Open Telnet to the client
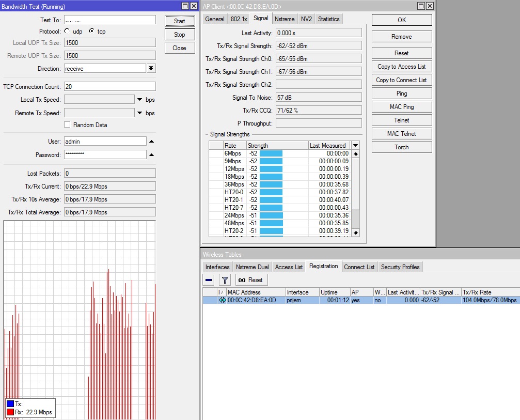Image resolution: width=520 pixels, height=420 pixels. pos(402,120)
